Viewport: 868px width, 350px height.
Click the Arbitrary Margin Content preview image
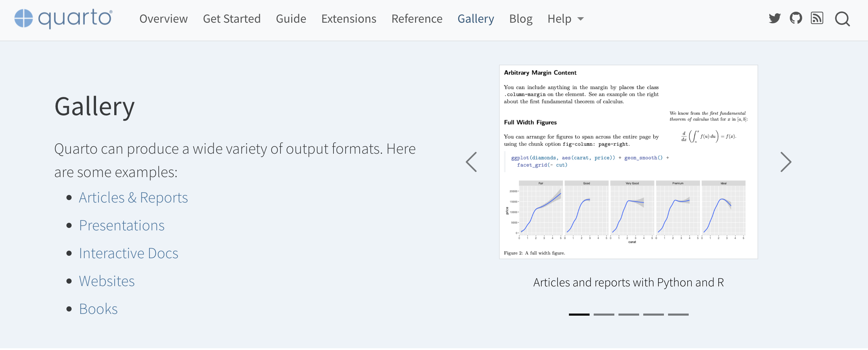(628, 162)
